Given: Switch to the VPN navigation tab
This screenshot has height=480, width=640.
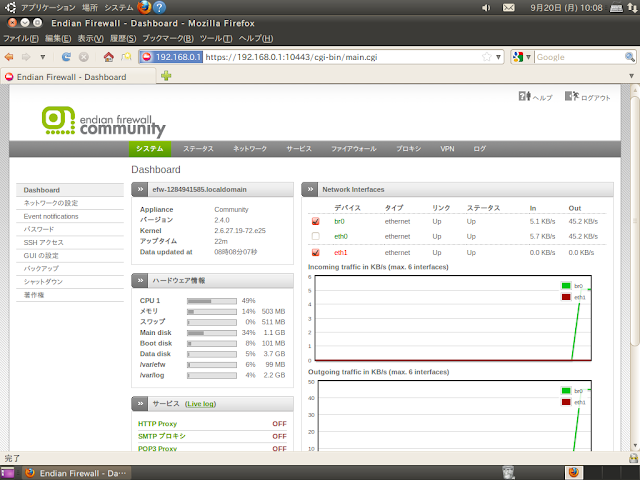Looking at the screenshot, I should 447,149.
